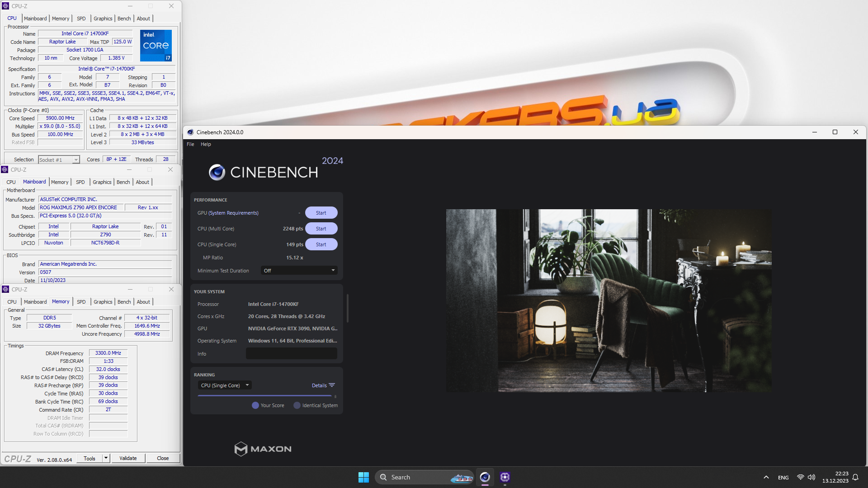Click the Cinebench sphere logo beside CINEBENCH text
Image resolution: width=868 pixels, height=488 pixels.
(217, 172)
